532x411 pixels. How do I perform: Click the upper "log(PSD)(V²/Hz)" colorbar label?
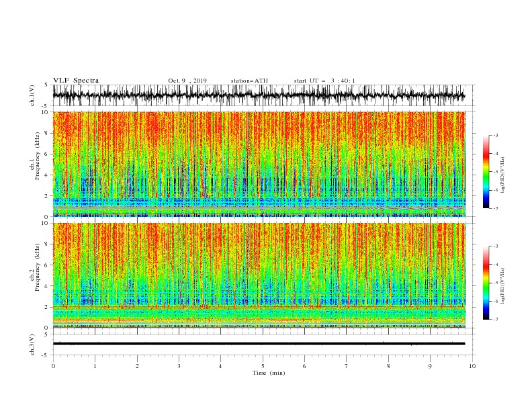[502, 175]
